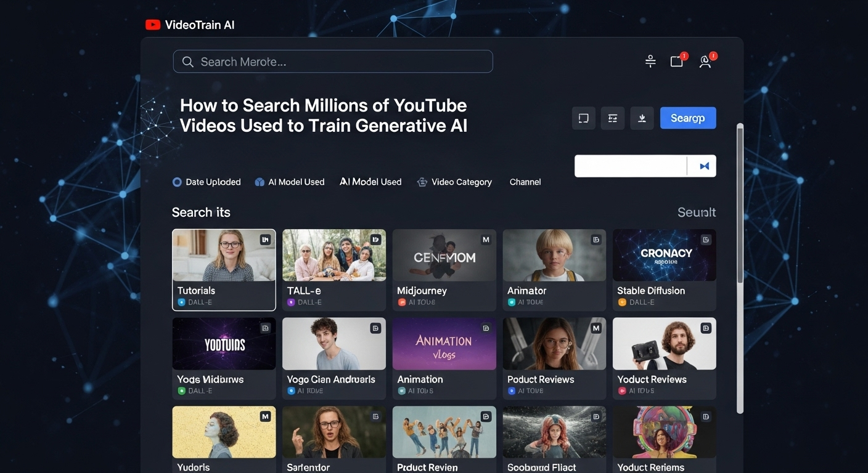Switch to list view icon button

613,118
